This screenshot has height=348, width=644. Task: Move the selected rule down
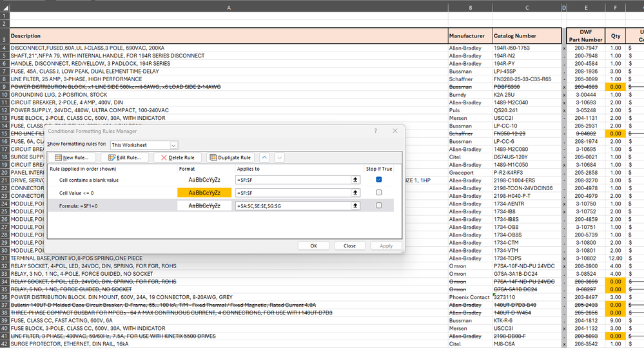pyautogui.click(x=279, y=158)
